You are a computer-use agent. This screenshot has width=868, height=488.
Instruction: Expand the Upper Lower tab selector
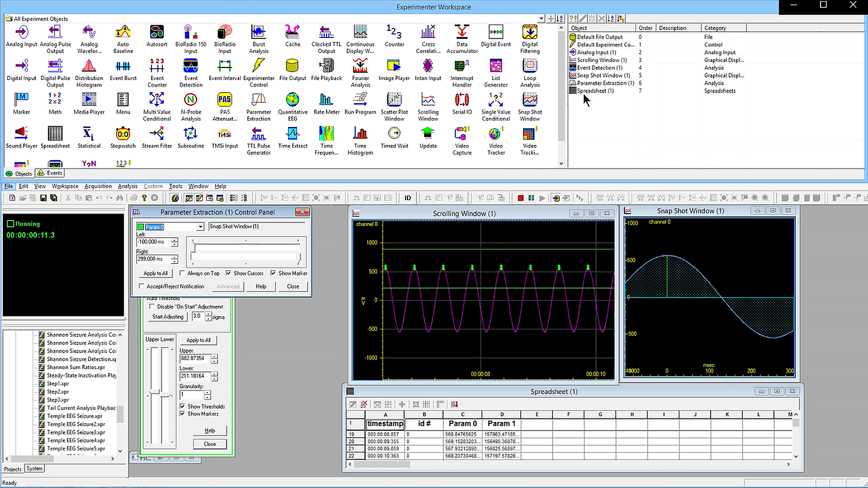tap(159, 340)
